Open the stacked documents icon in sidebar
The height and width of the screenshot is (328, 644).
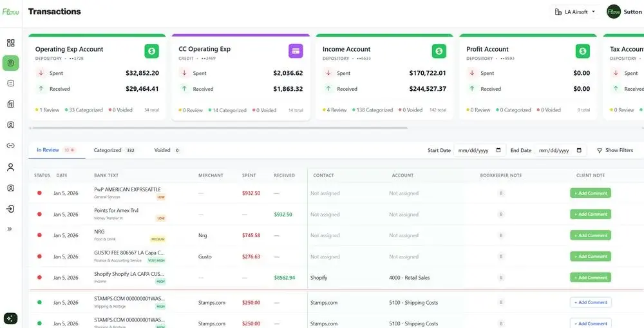click(x=11, y=104)
